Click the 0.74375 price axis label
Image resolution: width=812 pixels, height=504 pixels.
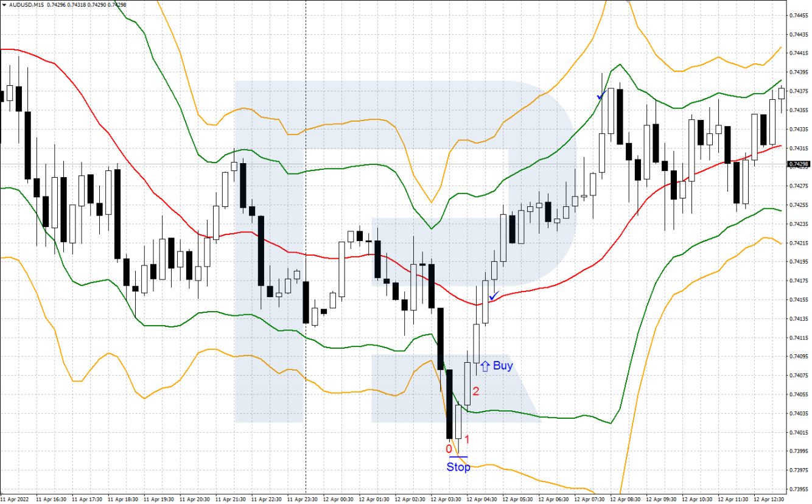click(798, 91)
